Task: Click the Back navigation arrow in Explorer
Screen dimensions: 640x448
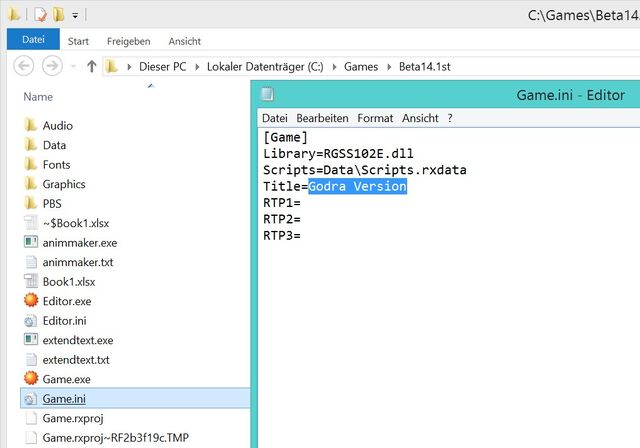Action: (x=24, y=66)
